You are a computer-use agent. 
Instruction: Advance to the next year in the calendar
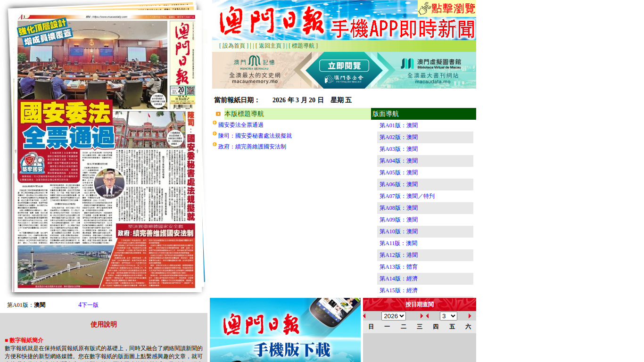click(422, 316)
